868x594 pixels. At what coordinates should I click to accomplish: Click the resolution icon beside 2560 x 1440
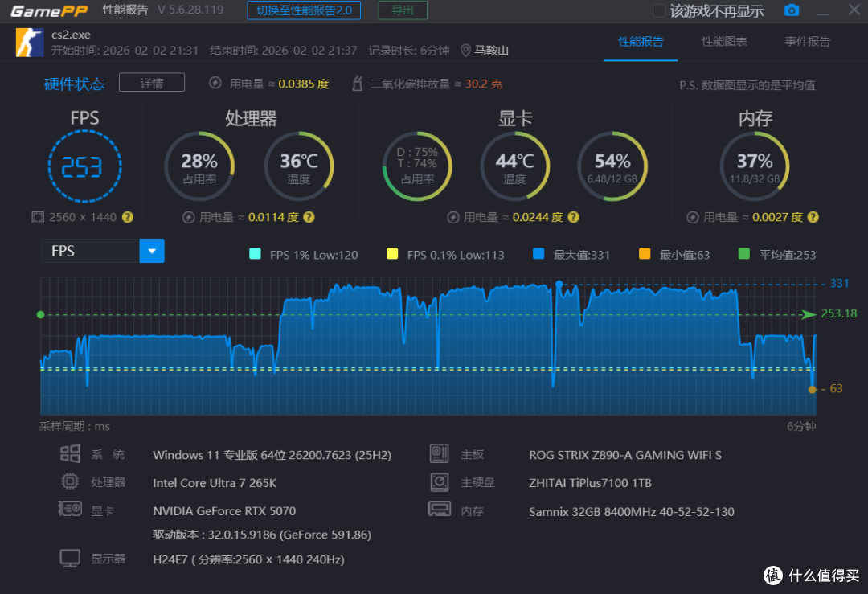click(38, 217)
